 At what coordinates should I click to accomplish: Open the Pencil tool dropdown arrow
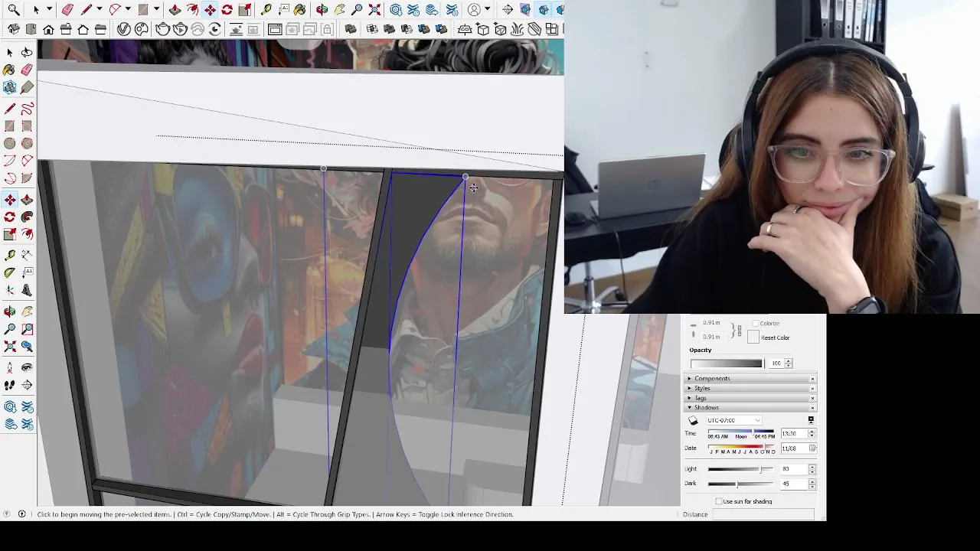click(100, 10)
